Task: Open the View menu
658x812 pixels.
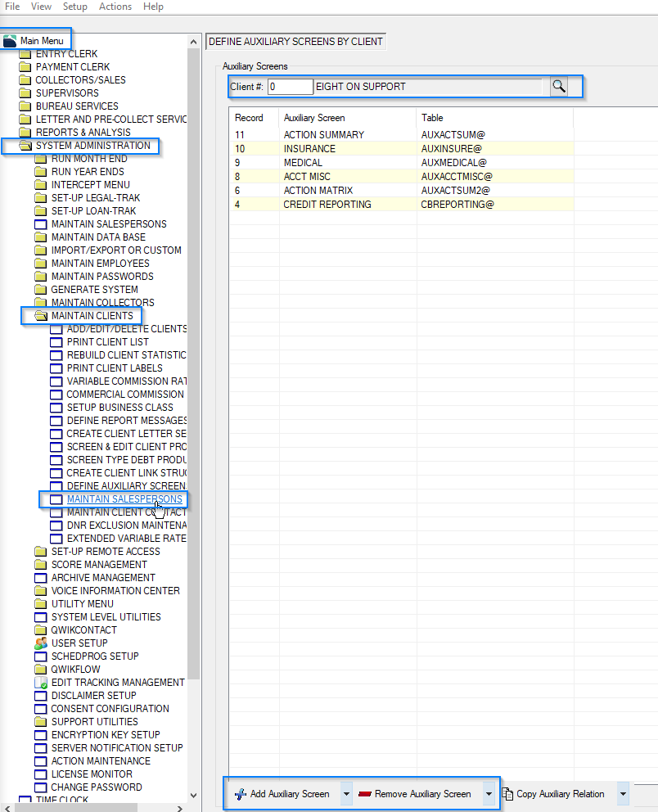Action: [41, 7]
